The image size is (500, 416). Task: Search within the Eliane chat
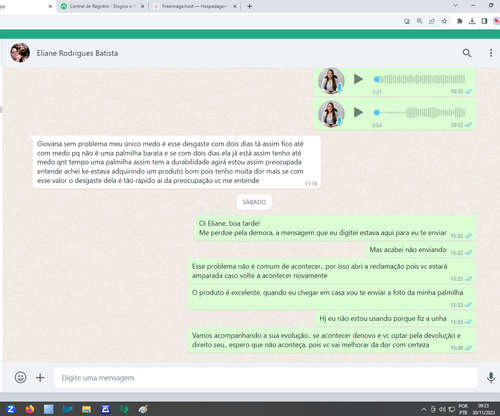467,53
